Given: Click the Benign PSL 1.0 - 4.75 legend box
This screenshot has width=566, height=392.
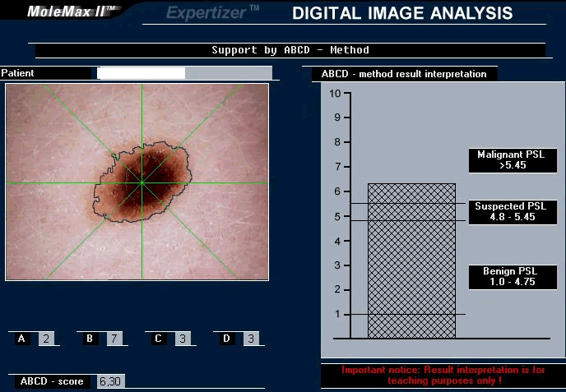Looking at the screenshot, I should (x=513, y=277).
